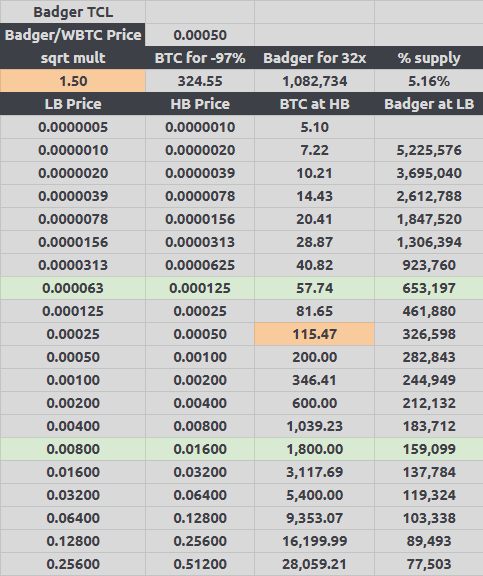
Task: Click the empty Badger at LB first-row cell
Action: pos(429,127)
